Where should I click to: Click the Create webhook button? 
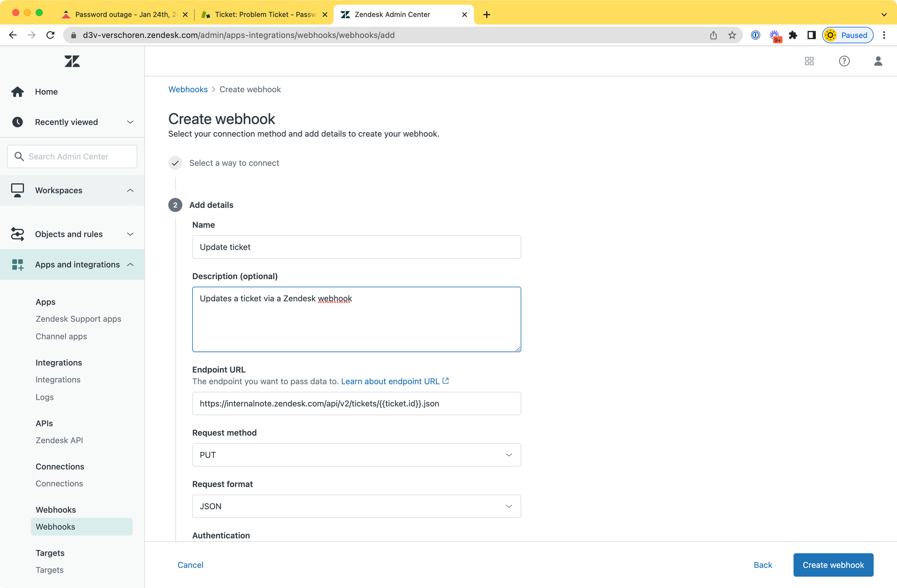[833, 565]
